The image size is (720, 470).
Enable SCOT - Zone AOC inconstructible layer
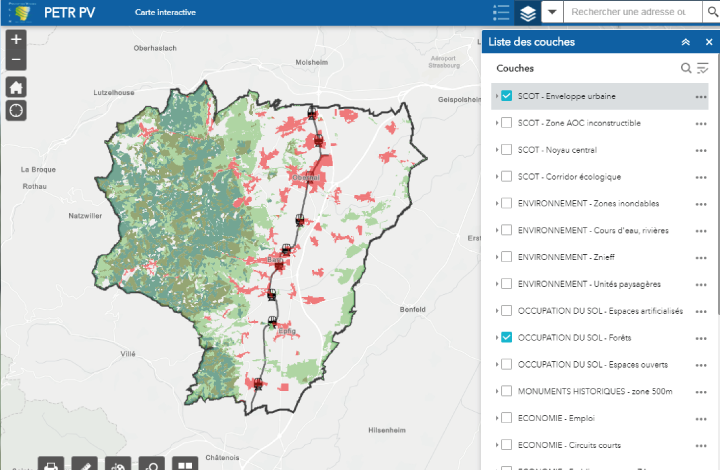506,123
